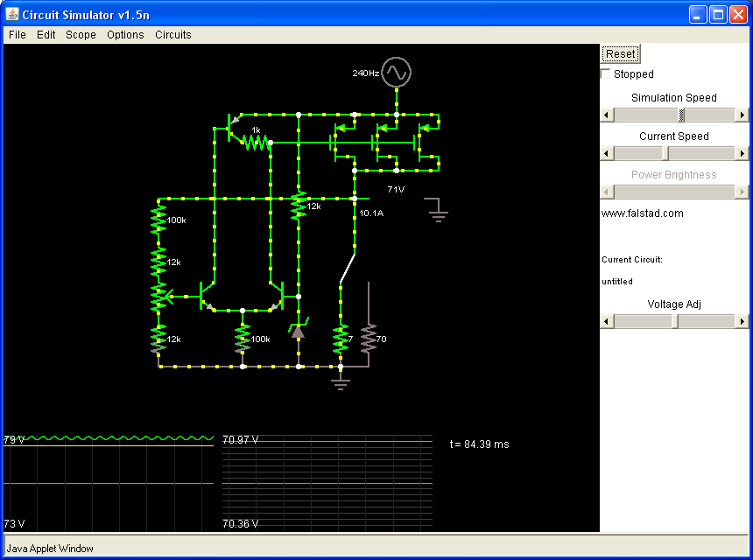Select the Zener diode symbol
This screenshot has width=753, height=560.
click(299, 331)
